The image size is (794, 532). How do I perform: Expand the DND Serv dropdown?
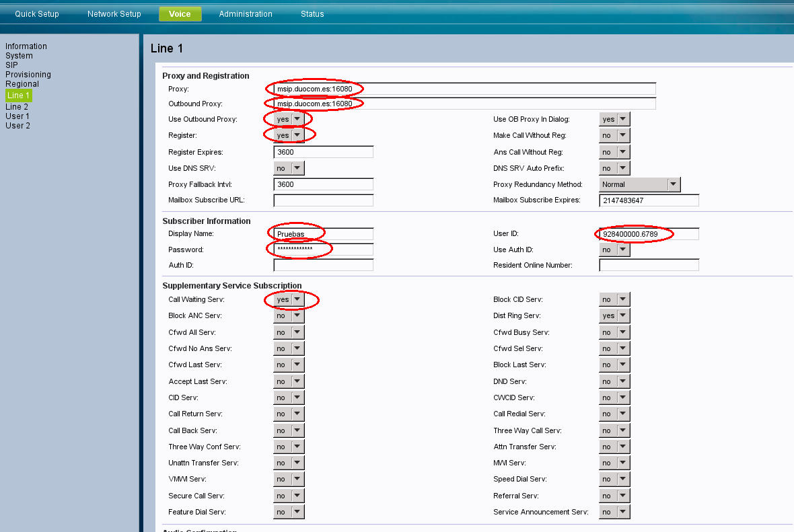614,381
